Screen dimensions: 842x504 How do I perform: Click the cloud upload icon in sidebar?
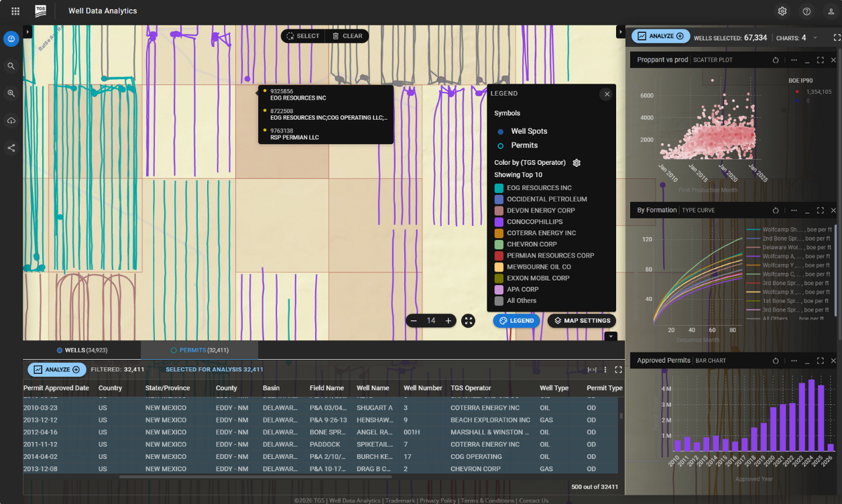tap(11, 121)
